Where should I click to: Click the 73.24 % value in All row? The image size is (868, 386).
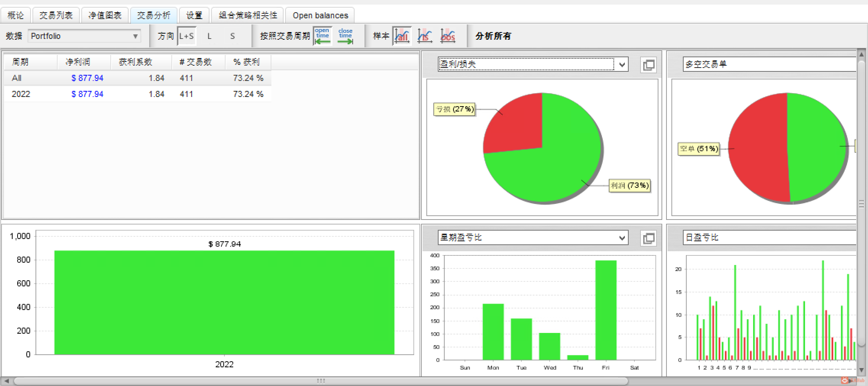248,78
